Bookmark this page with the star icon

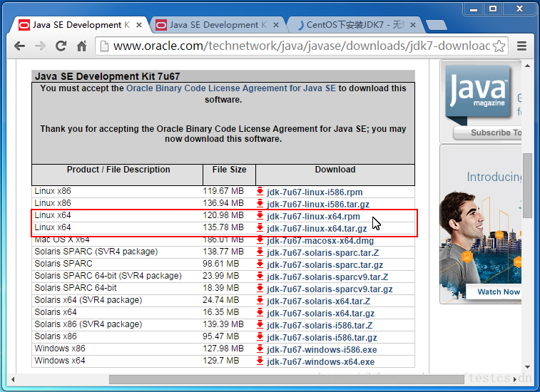click(499, 46)
